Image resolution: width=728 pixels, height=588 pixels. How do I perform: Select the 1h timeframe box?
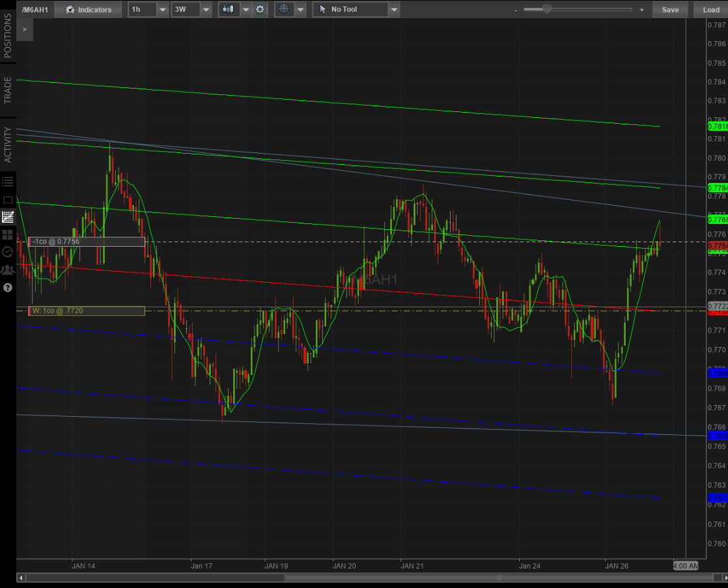(x=143, y=9)
